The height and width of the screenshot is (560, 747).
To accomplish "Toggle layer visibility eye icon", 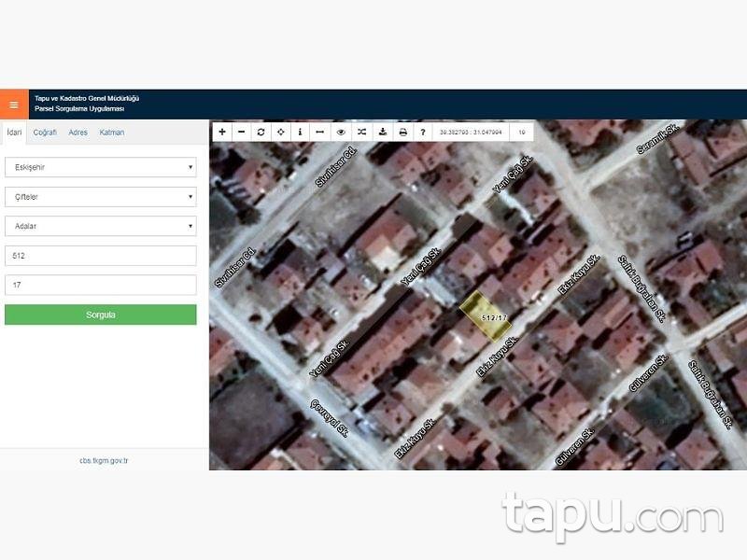I will (342, 133).
